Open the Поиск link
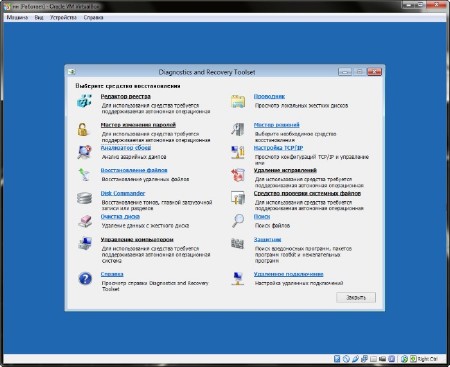The width and height of the screenshot is (450, 367). (x=262, y=216)
